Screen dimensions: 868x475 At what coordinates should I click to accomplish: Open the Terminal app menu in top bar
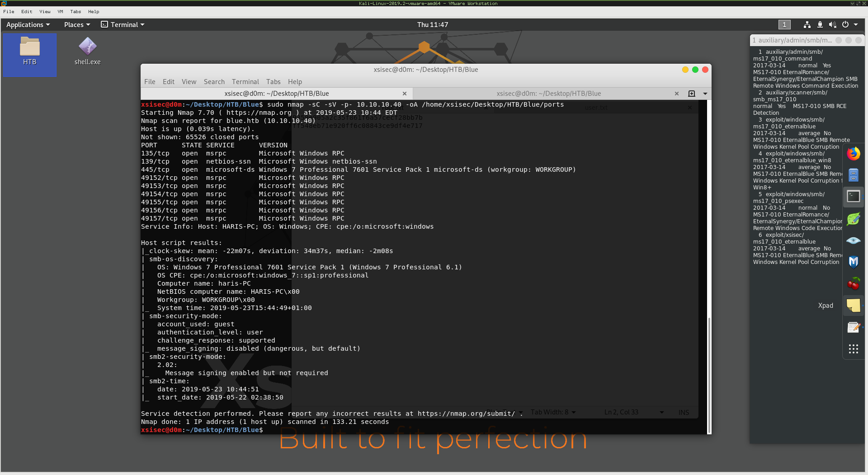123,25
